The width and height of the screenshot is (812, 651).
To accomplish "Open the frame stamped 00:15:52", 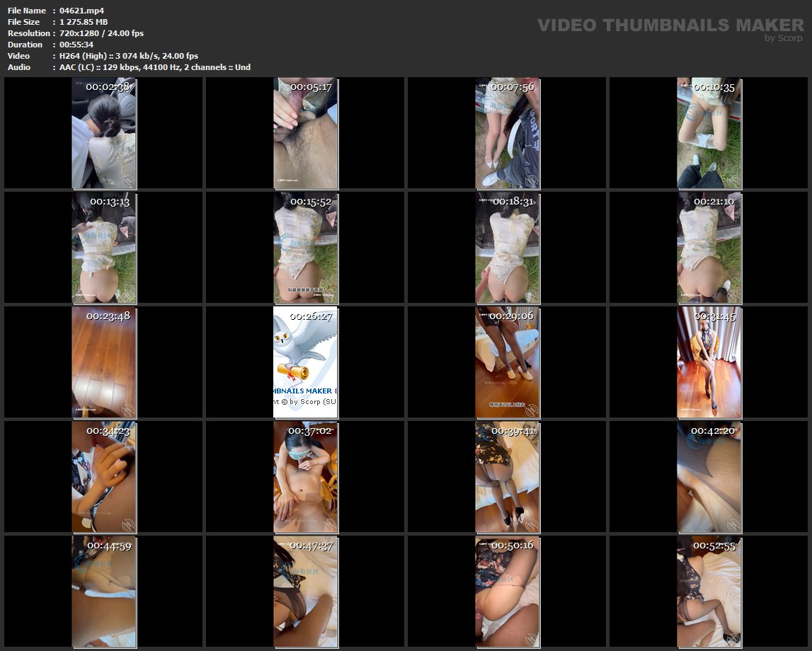I will 306,248.
